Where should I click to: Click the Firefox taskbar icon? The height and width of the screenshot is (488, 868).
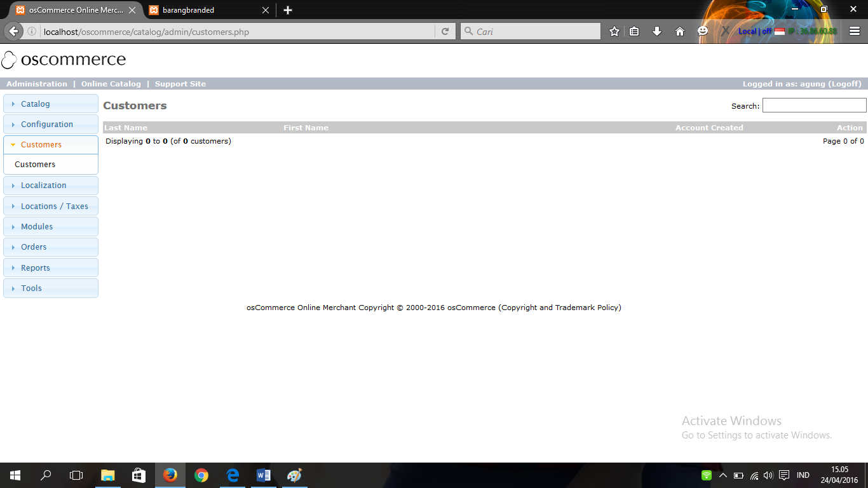click(x=170, y=475)
